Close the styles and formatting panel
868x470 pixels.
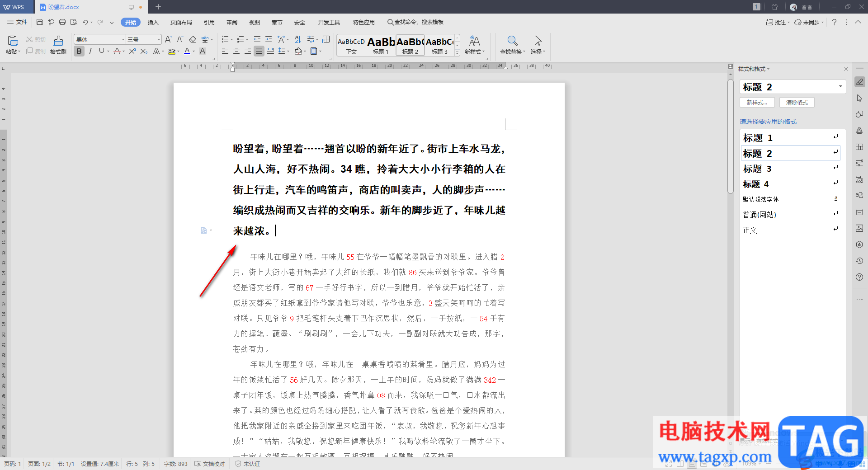[x=846, y=69]
